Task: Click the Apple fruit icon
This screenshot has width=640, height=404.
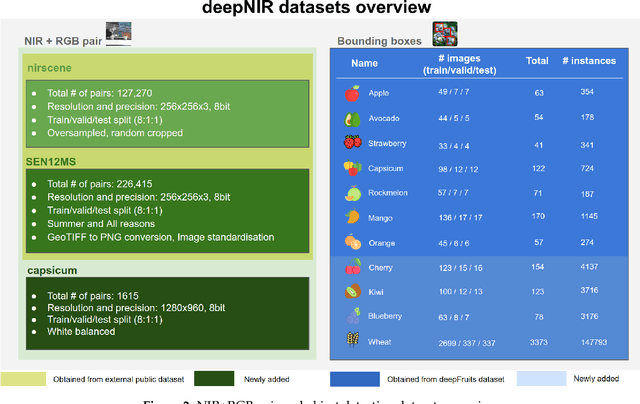Action: point(352,93)
